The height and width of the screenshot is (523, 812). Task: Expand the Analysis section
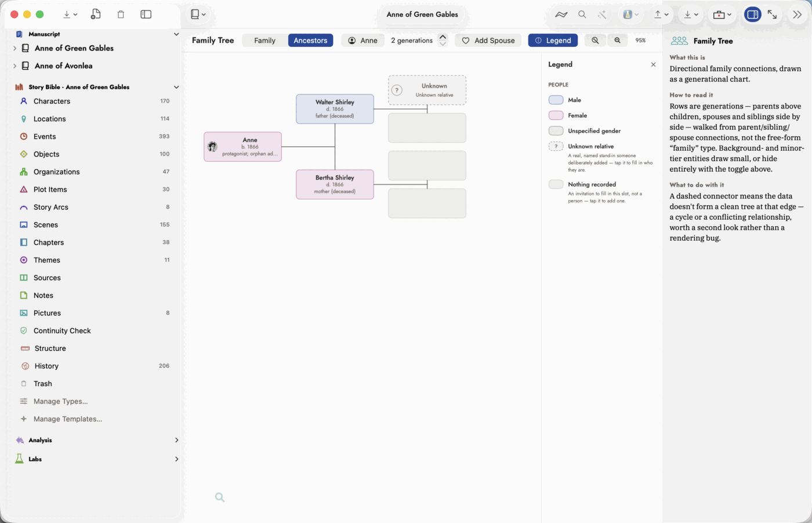tap(176, 440)
